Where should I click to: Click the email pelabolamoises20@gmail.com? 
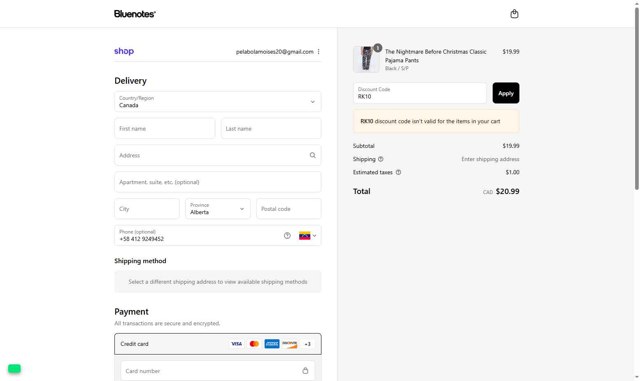point(274,51)
